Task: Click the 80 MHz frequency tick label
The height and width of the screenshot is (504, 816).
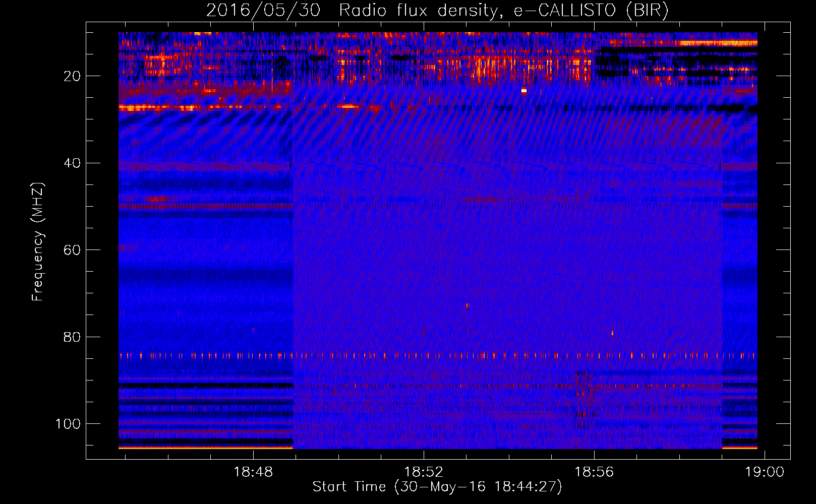Action: (x=72, y=337)
